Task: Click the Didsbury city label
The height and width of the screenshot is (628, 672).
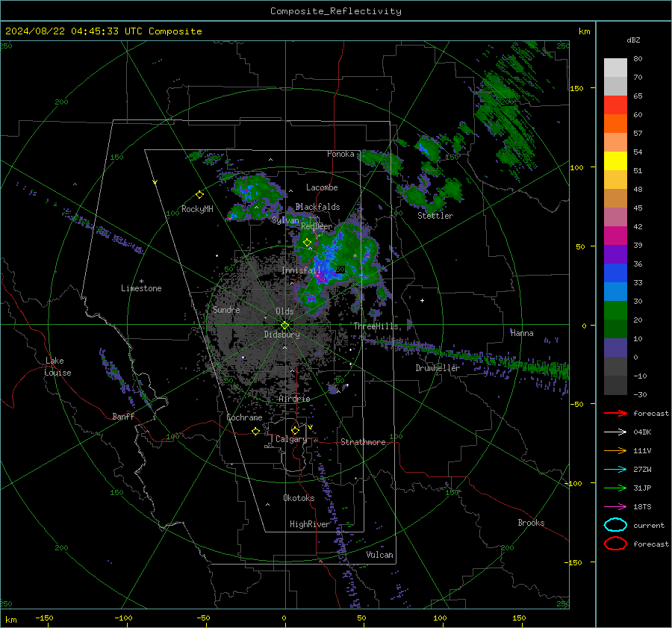Action: tap(281, 335)
